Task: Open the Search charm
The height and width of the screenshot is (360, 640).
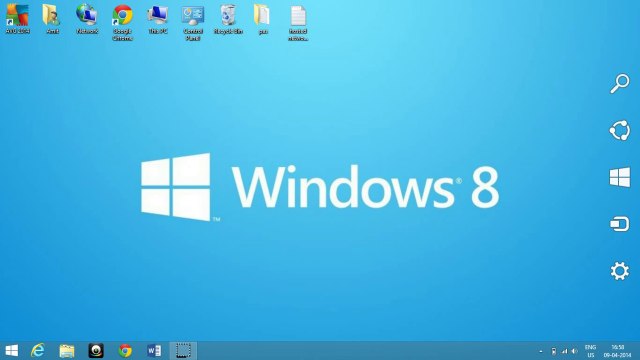Action: pos(620,83)
